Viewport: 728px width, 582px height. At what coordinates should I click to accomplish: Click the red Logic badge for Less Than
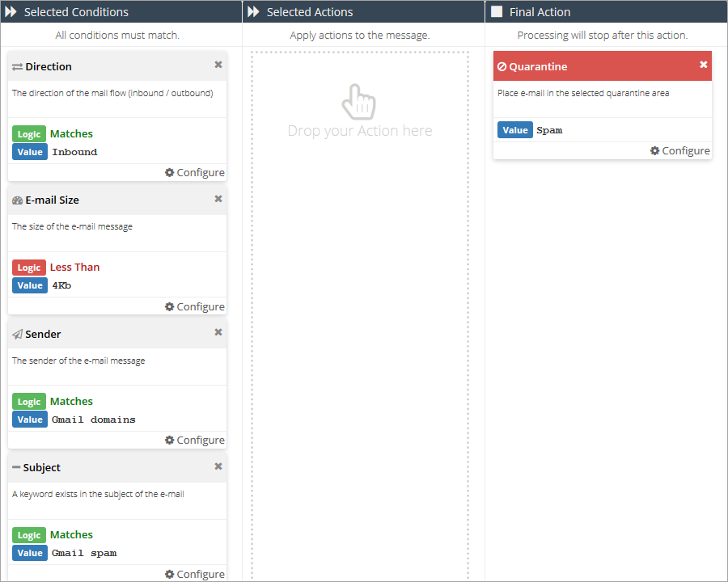coord(29,268)
